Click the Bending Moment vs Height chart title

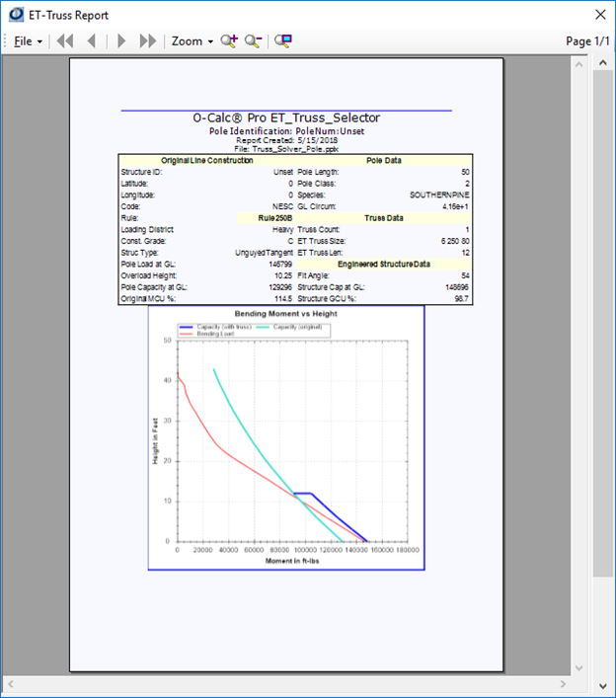[x=286, y=314]
